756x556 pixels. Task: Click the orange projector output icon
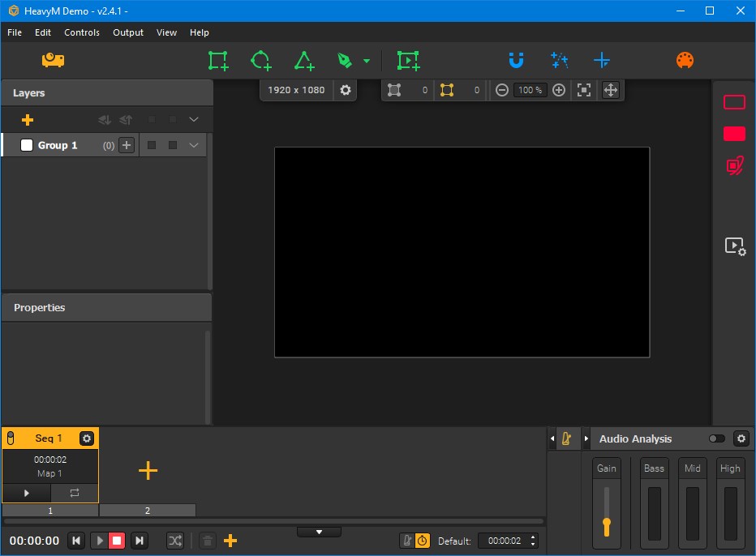tap(53, 60)
